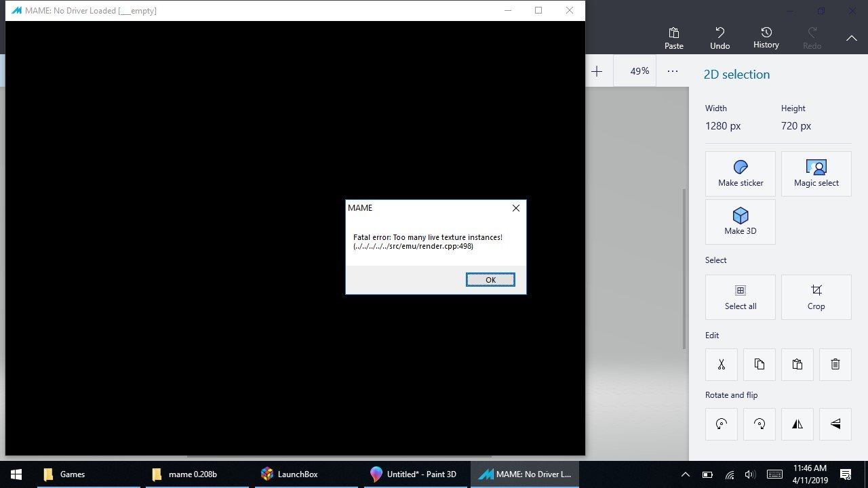This screenshot has height=488, width=868.
Task: Cut the selection with scissors icon
Action: click(x=722, y=365)
